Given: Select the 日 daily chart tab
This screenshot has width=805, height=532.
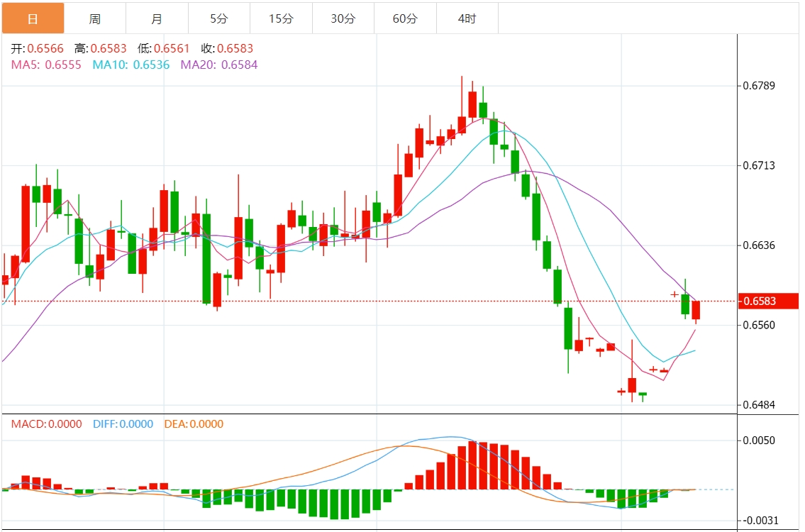Looking at the screenshot, I should [x=33, y=18].
